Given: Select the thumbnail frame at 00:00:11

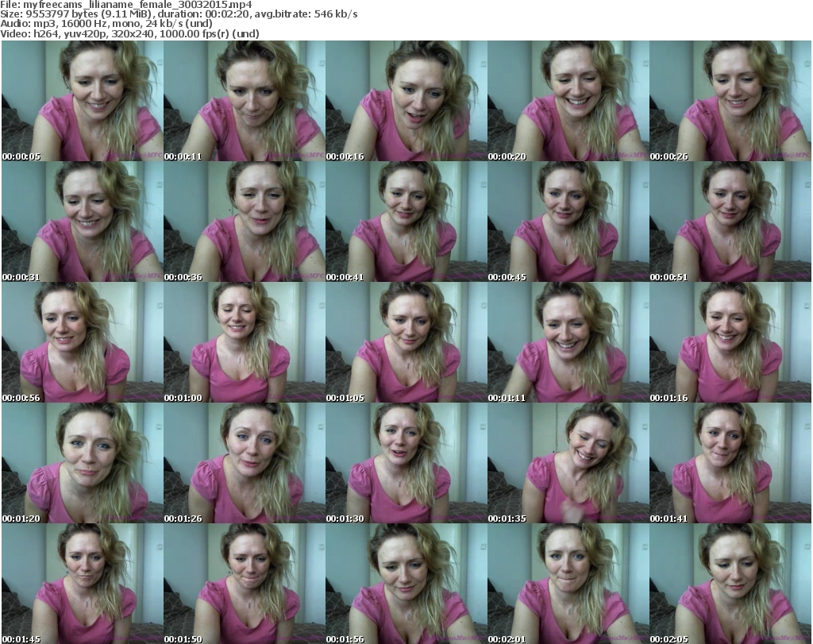Looking at the screenshot, I should [x=245, y=101].
